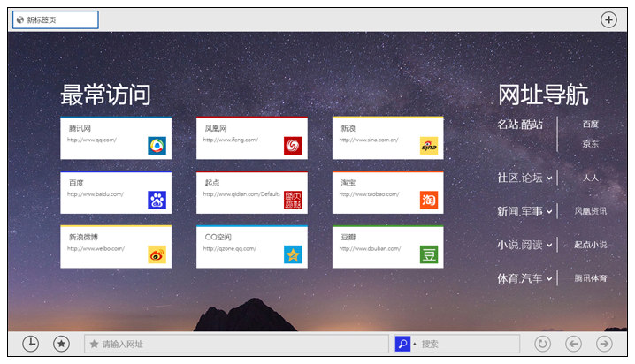The image size is (635, 364).
Task: Open the 腾讯网 title text
Action: click(80, 128)
